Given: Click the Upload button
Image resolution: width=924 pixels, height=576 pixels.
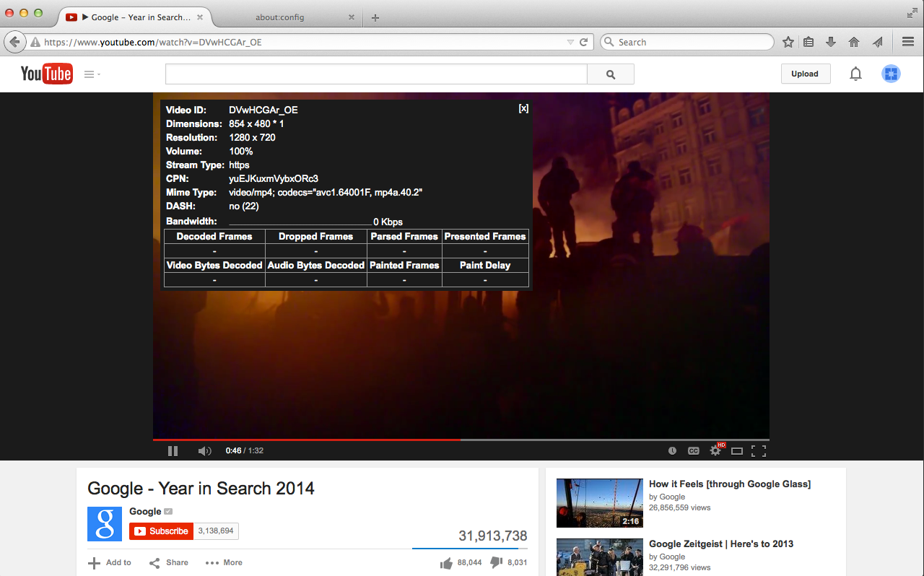Looking at the screenshot, I should coord(805,74).
